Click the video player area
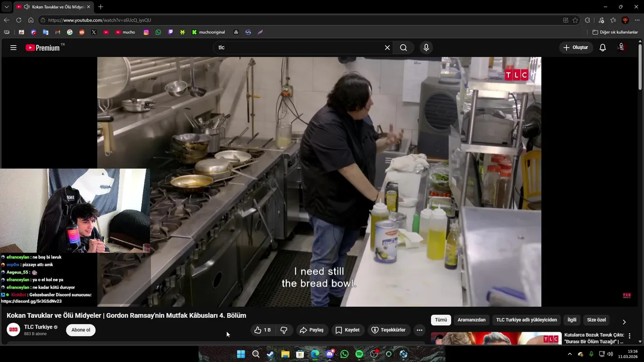Image resolution: width=644 pixels, height=362 pixels. click(319, 182)
